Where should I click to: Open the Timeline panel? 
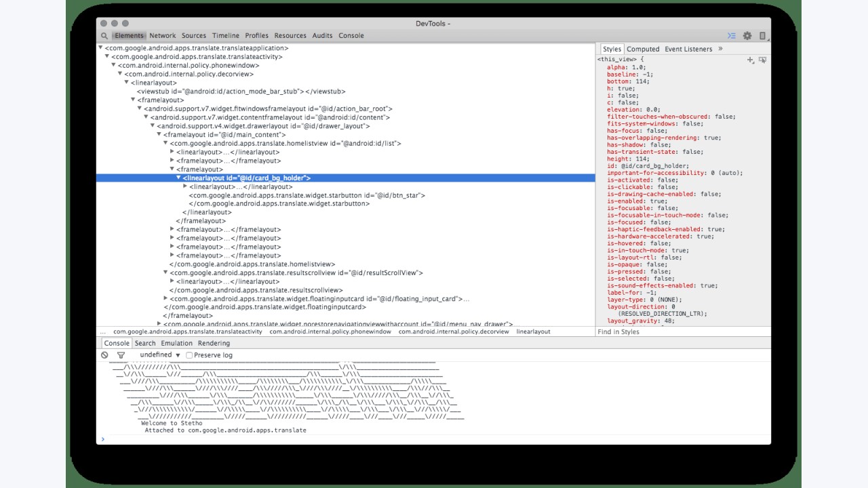pos(226,36)
